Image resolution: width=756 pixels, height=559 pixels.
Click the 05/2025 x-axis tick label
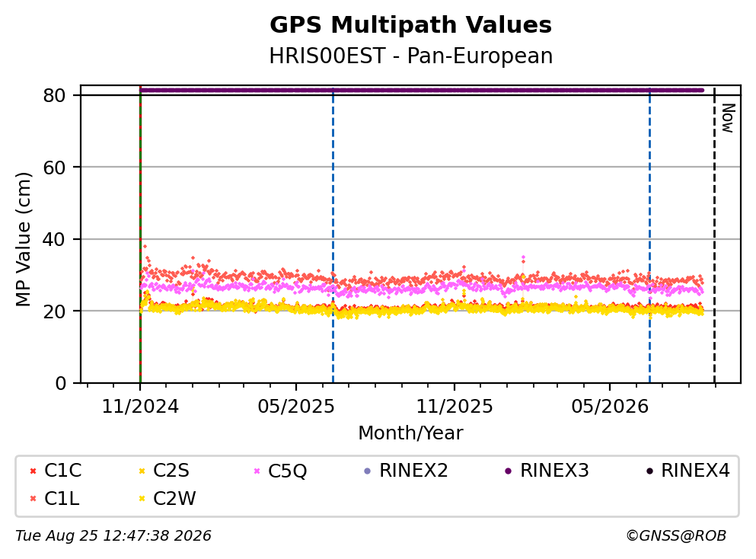point(296,407)
